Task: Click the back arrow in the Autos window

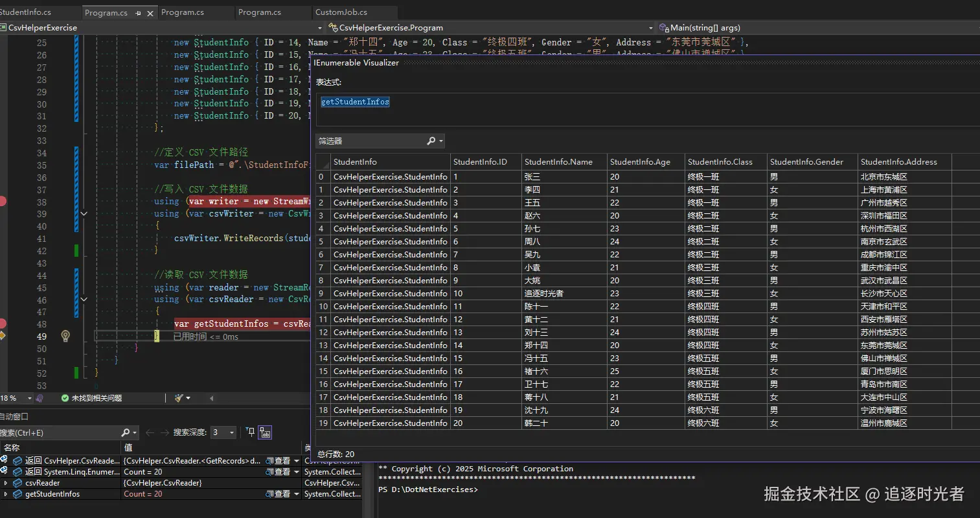Action: [150, 432]
